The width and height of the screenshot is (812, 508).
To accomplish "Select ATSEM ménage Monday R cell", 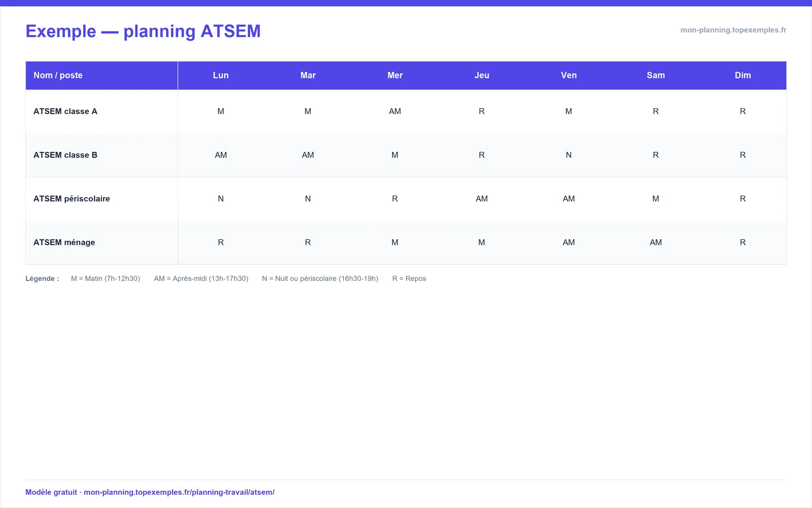I will (x=221, y=242).
